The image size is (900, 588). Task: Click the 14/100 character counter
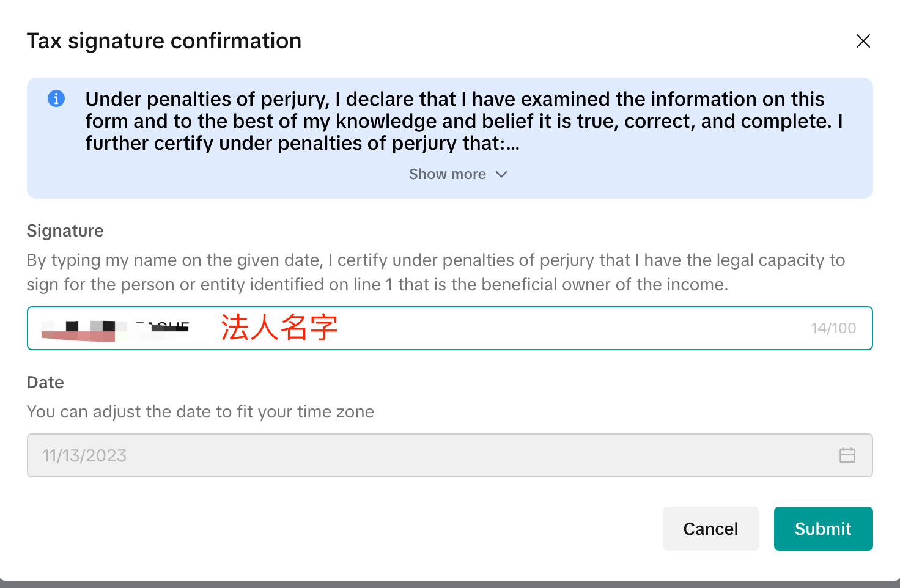click(x=833, y=328)
